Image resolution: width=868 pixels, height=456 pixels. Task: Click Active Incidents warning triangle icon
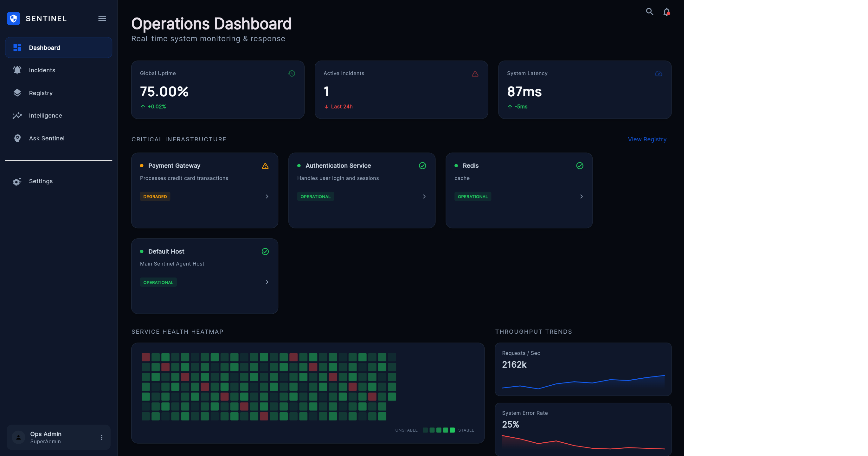pyautogui.click(x=475, y=74)
